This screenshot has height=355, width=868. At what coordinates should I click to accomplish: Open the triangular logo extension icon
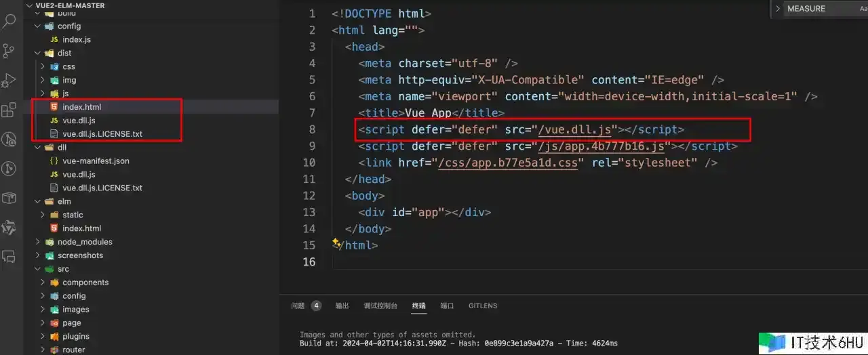coord(9,228)
